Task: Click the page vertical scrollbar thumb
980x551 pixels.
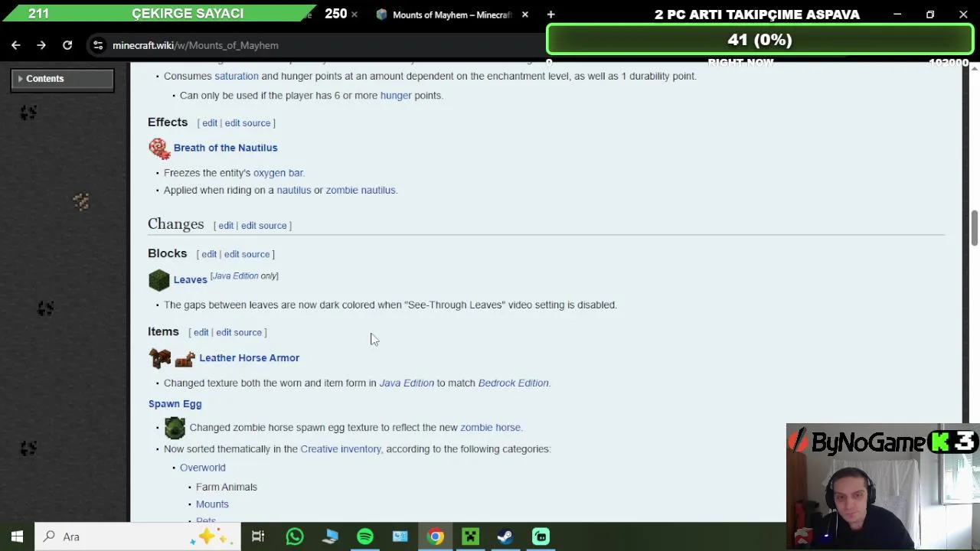Action: (x=974, y=228)
